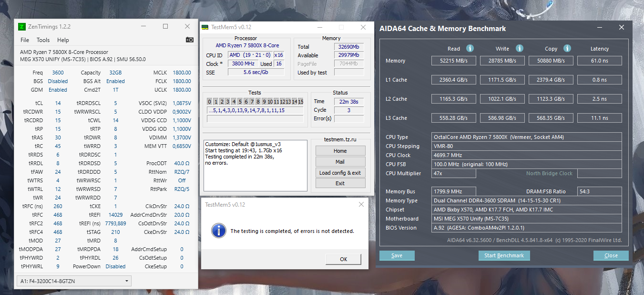644x295 pixels.
Task: Click the AMD Ryzen 7 5800X 8-Core processor name in TestMem5
Action: pyautogui.click(x=247, y=45)
